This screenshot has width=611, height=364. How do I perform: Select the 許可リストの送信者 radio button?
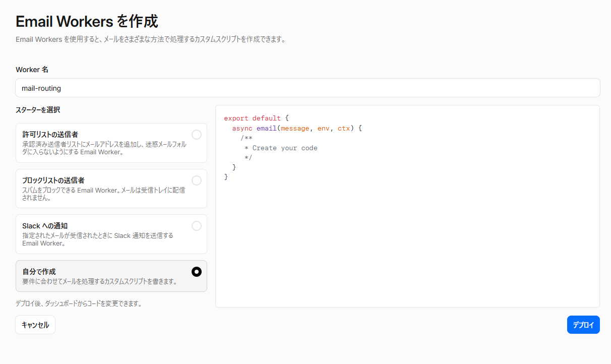(x=197, y=135)
